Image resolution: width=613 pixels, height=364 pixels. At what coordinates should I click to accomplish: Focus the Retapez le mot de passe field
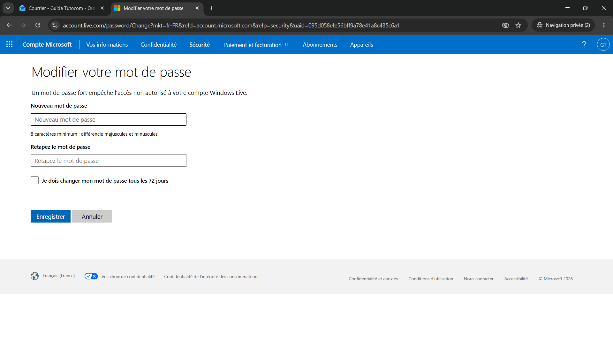[109, 160]
